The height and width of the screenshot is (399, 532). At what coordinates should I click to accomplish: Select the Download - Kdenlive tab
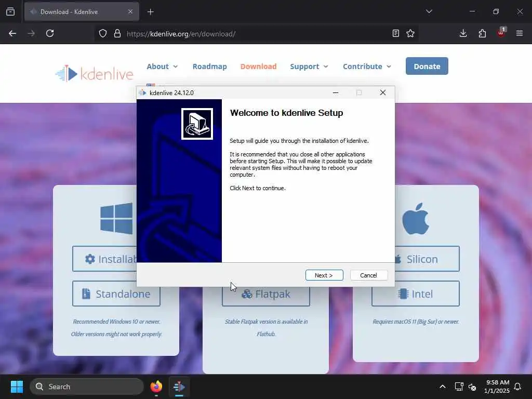(x=82, y=11)
